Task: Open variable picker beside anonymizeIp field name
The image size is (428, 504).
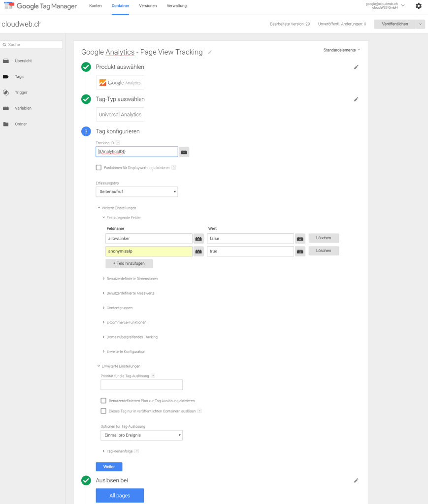Action: 198,252
